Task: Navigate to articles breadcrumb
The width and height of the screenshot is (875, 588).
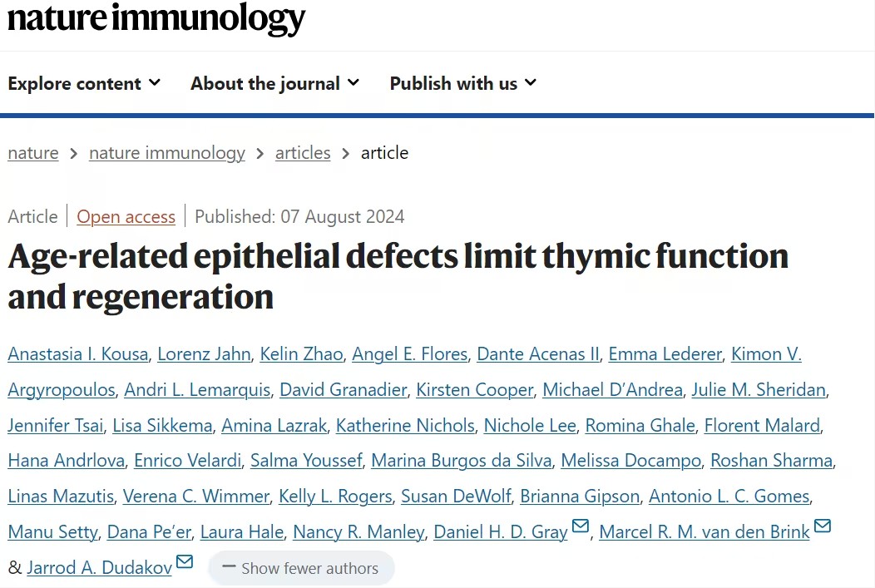Action: coord(303,153)
